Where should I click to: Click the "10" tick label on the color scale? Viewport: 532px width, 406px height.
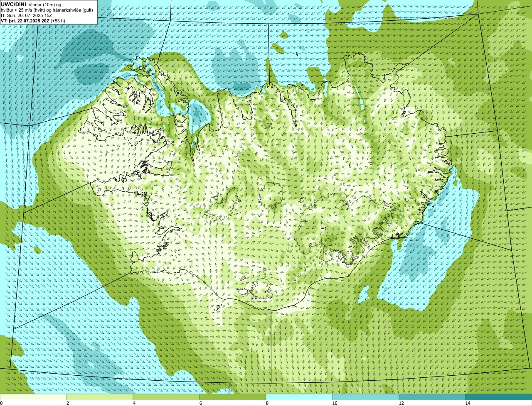(x=335, y=403)
